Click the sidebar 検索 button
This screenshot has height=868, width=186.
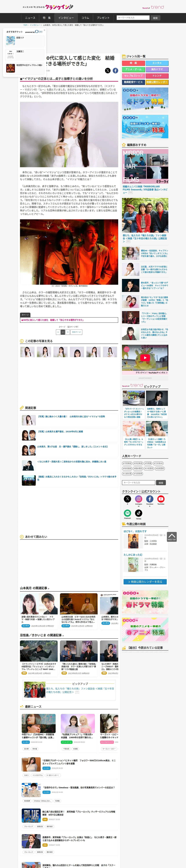161,482
